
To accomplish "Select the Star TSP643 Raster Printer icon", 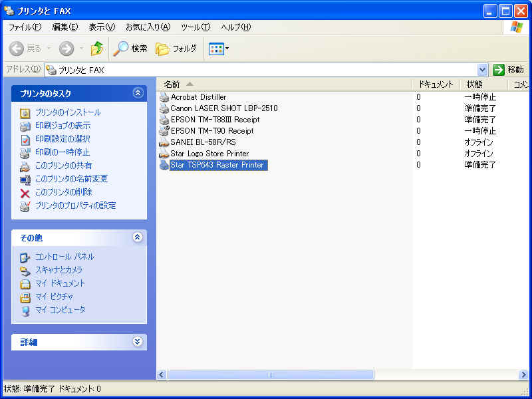I will click(x=164, y=165).
